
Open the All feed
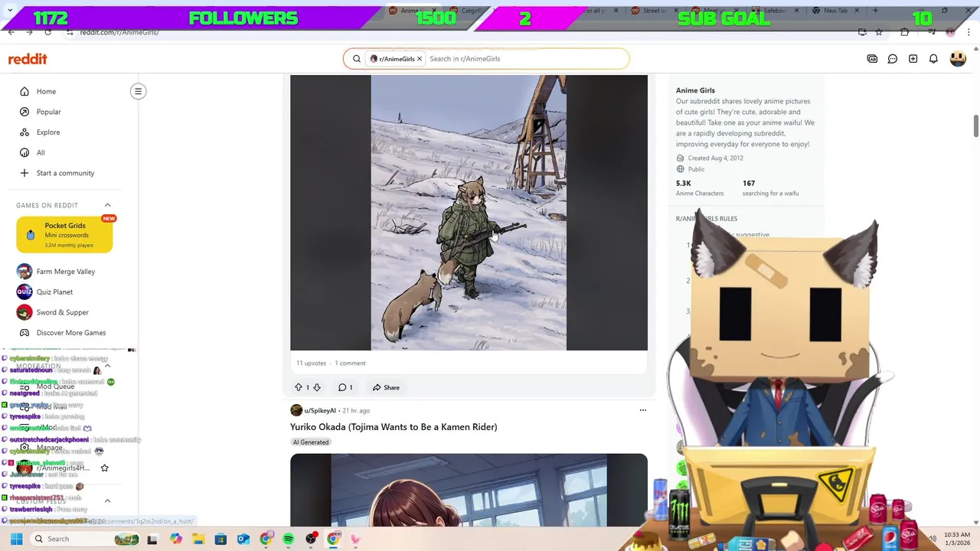41,152
